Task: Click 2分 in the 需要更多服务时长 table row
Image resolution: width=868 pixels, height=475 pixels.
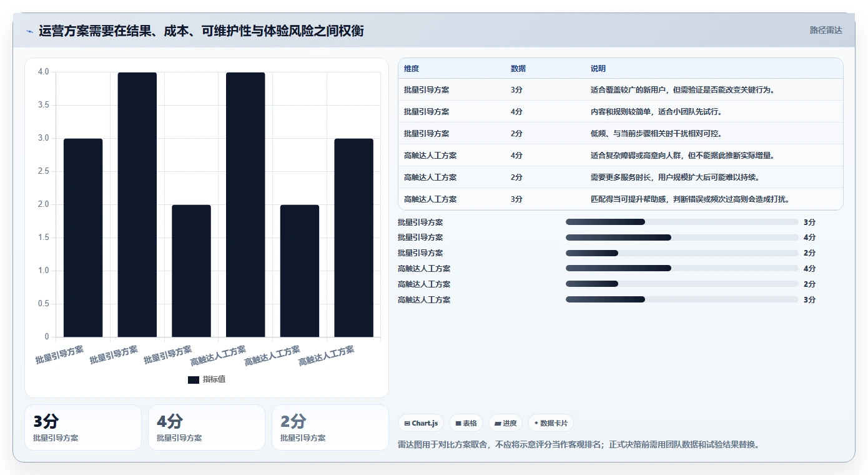Action: pyautogui.click(x=516, y=177)
